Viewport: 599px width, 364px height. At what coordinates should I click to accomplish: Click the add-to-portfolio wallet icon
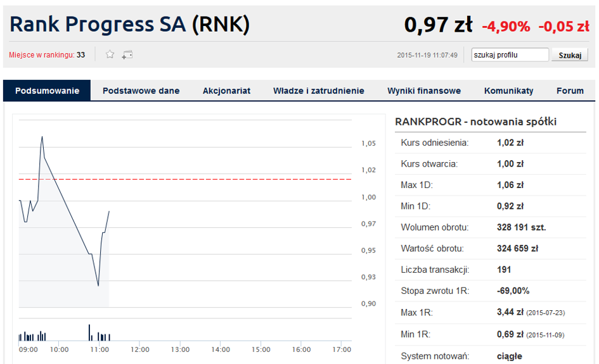(x=127, y=54)
